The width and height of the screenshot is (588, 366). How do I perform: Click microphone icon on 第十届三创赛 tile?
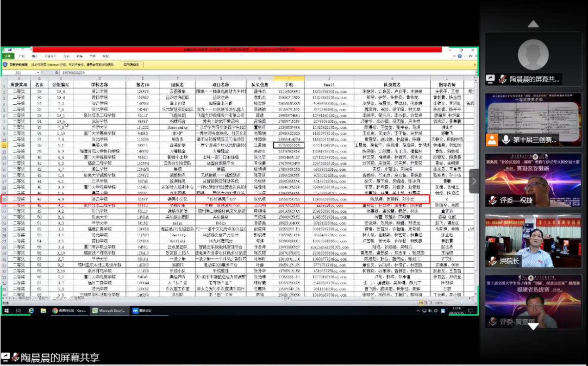tap(506, 139)
